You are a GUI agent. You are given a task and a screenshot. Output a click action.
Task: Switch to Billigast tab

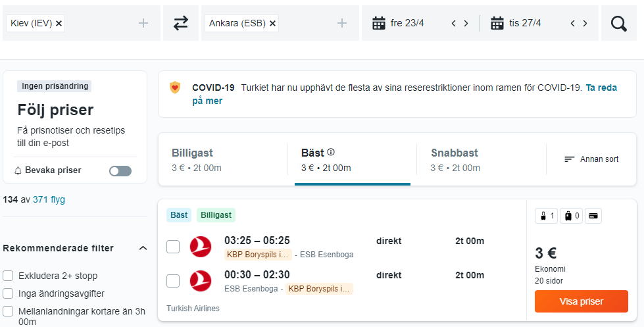tap(223, 159)
